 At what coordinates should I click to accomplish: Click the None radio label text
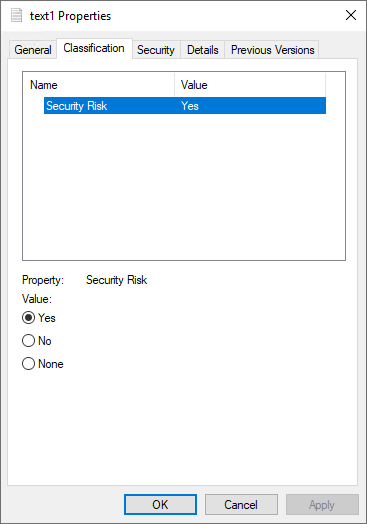pos(50,364)
